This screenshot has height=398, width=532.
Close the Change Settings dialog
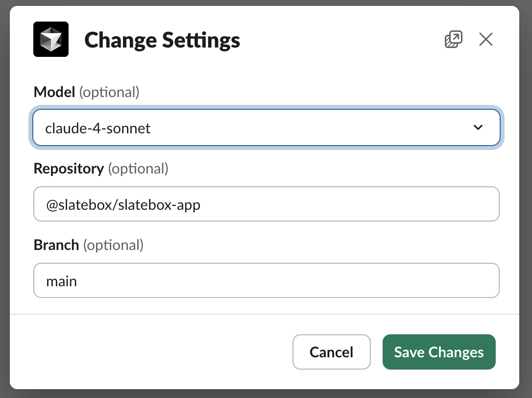[x=485, y=39]
